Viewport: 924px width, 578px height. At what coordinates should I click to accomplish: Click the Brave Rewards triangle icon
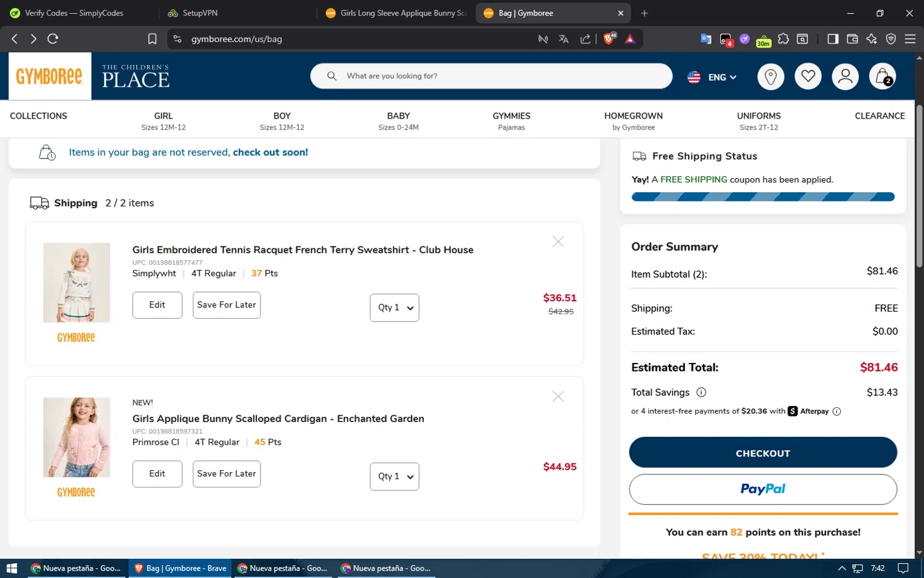point(630,39)
